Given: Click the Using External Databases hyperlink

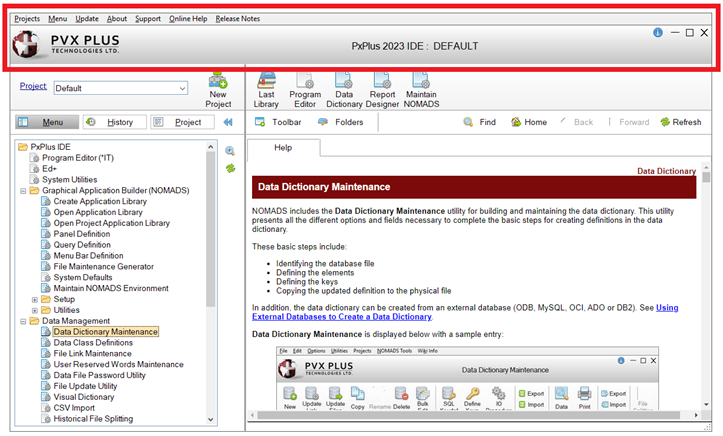Looking at the screenshot, I should pyautogui.click(x=666, y=308).
